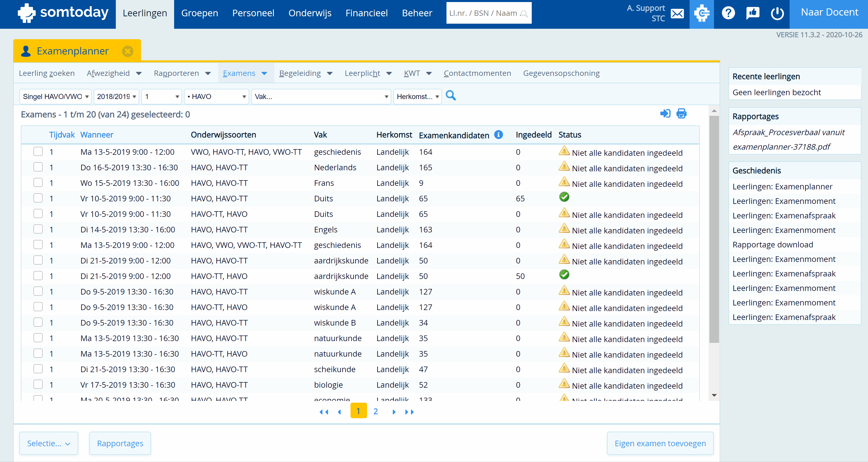
Task: Click the Ll.nr. / BSN / Naam search field
Action: pyautogui.click(x=488, y=13)
